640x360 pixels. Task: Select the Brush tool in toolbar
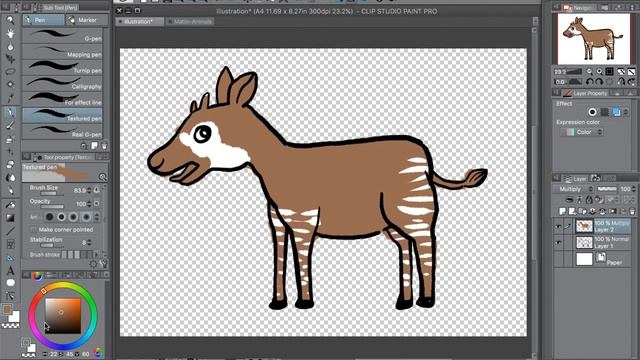(11, 126)
